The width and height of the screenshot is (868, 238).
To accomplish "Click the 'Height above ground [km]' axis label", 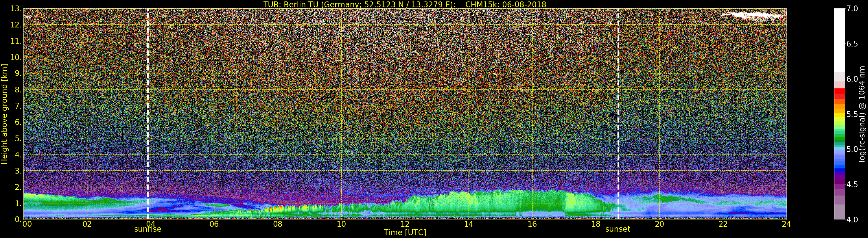I will click(4, 114).
